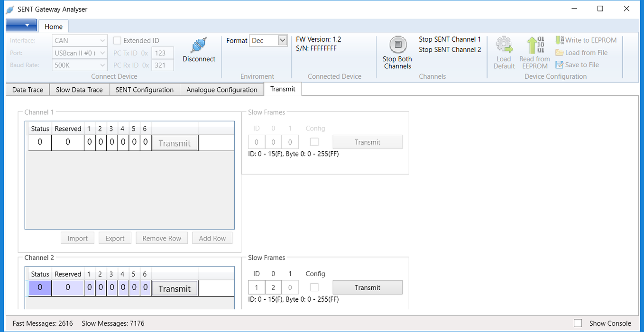Click Transmit in the Channel 2 panel
The height and width of the screenshot is (332, 644).
pyautogui.click(x=175, y=288)
